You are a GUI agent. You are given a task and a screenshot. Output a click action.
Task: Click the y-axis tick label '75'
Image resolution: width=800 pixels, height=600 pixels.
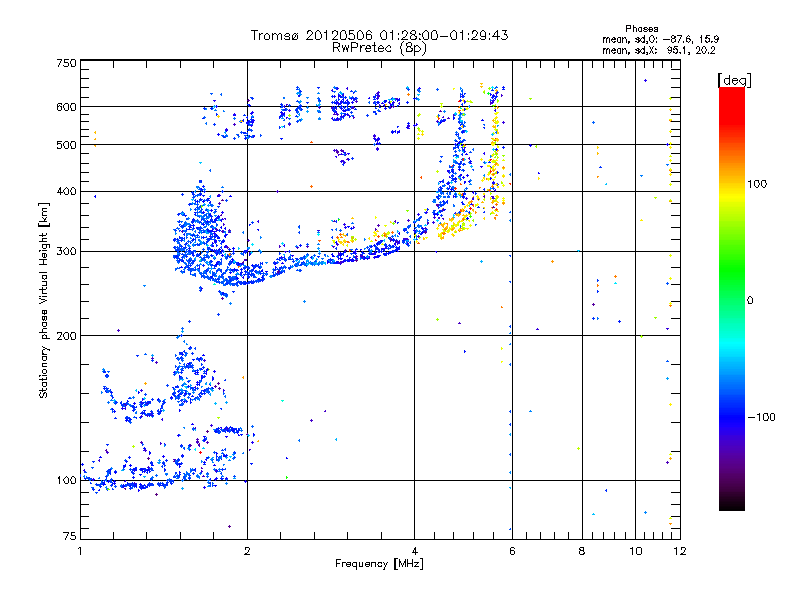[x=70, y=536]
